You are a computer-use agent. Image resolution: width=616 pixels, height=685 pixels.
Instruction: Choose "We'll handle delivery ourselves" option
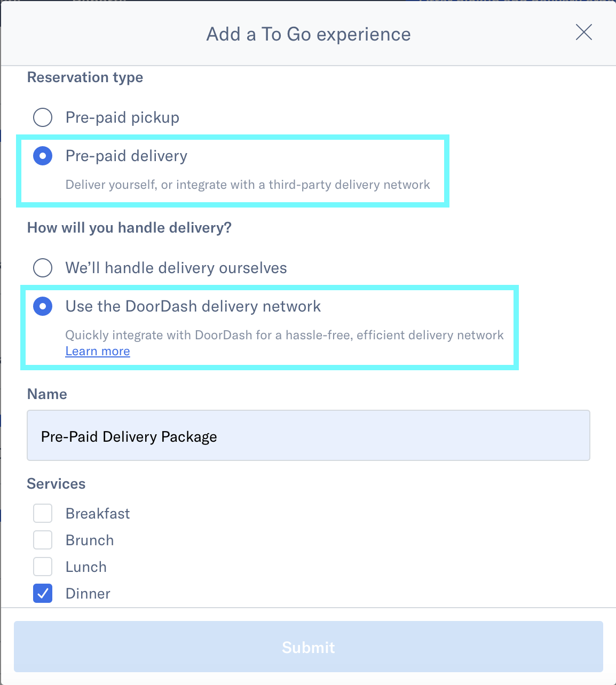pos(43,268)
